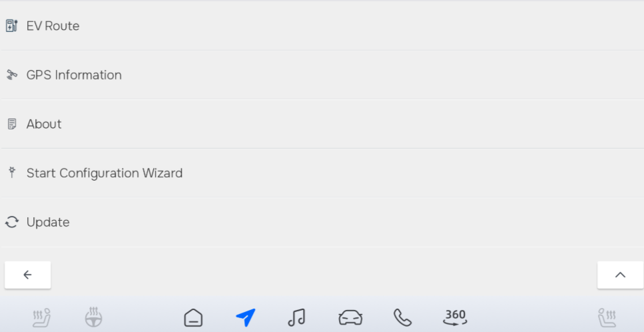
Task: Open the EV Route menu entry
Action: [322, 25]
